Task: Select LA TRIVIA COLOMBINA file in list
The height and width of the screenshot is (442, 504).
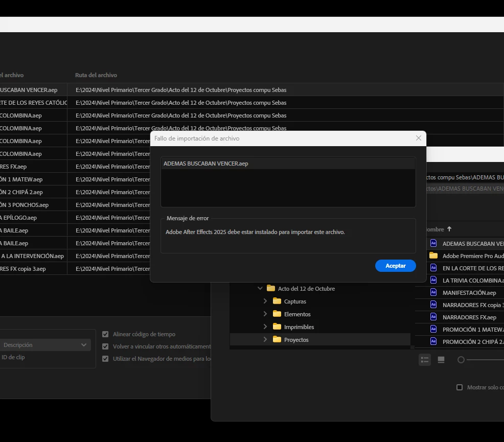Action: [473, 281]
